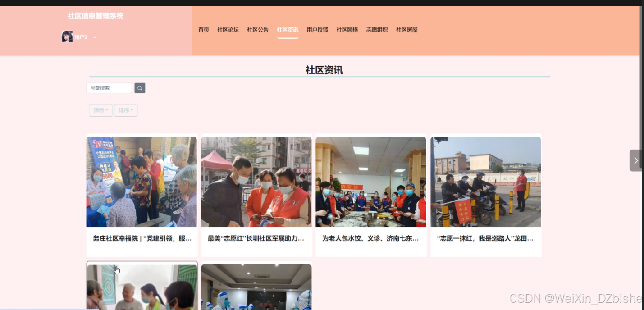Open the 志愿组织 menu item
Screen dimensions: 644x310
pyautogui.click(x=377, y=30)
